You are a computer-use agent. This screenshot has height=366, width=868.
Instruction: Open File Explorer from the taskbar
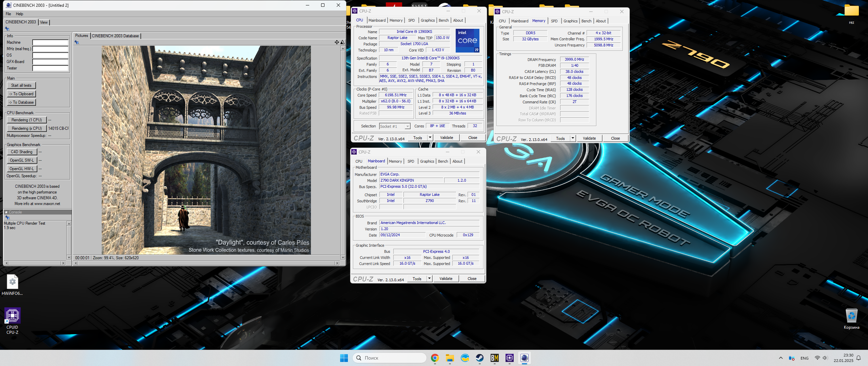tap(450, 358)
